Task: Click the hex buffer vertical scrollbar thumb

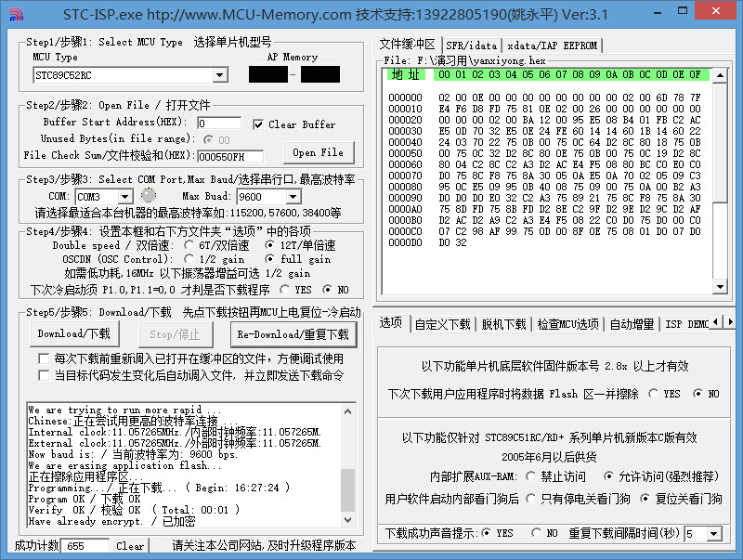Action: tap(720, 142)
